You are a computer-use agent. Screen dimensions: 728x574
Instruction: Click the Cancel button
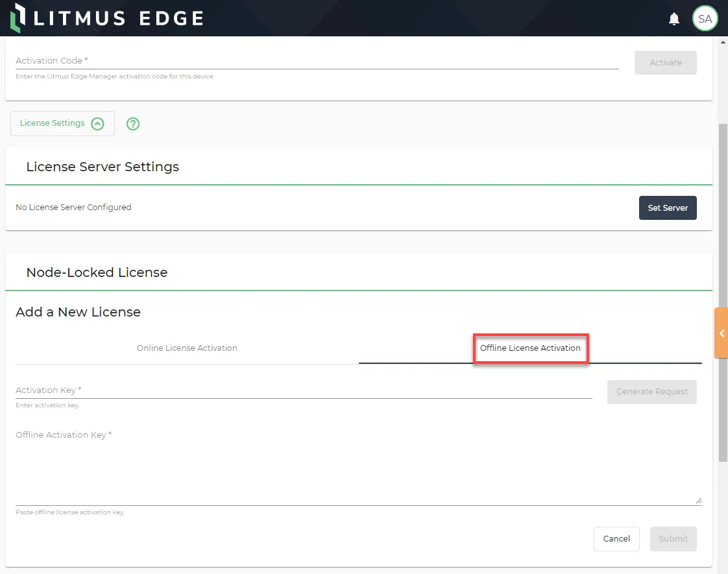point(616,539)
